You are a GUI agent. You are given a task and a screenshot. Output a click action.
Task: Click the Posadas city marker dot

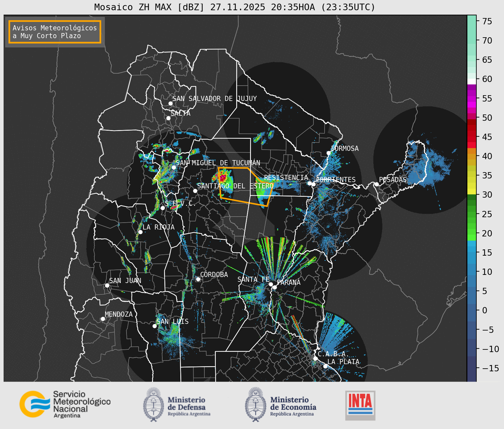(x=377, y=184)
